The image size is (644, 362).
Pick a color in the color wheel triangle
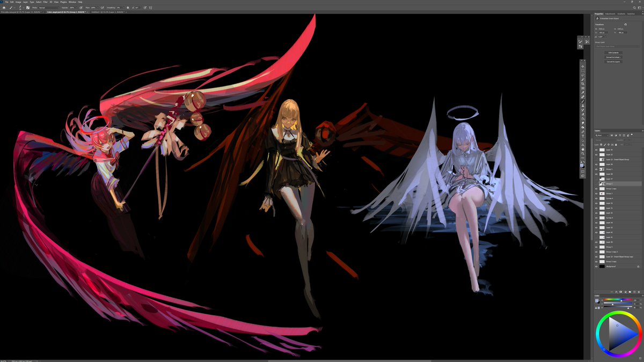pos(620,333)
